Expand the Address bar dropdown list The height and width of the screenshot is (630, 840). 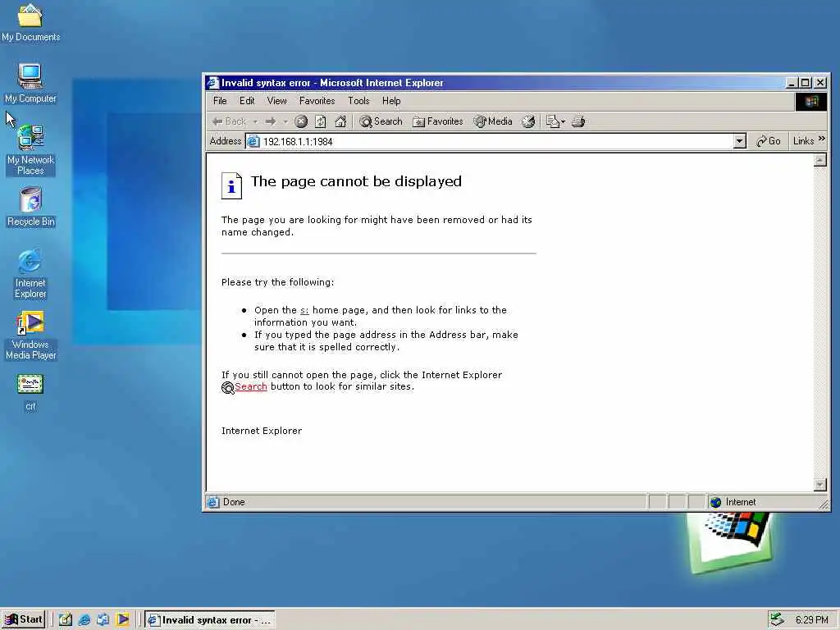(x=739, y=141)
